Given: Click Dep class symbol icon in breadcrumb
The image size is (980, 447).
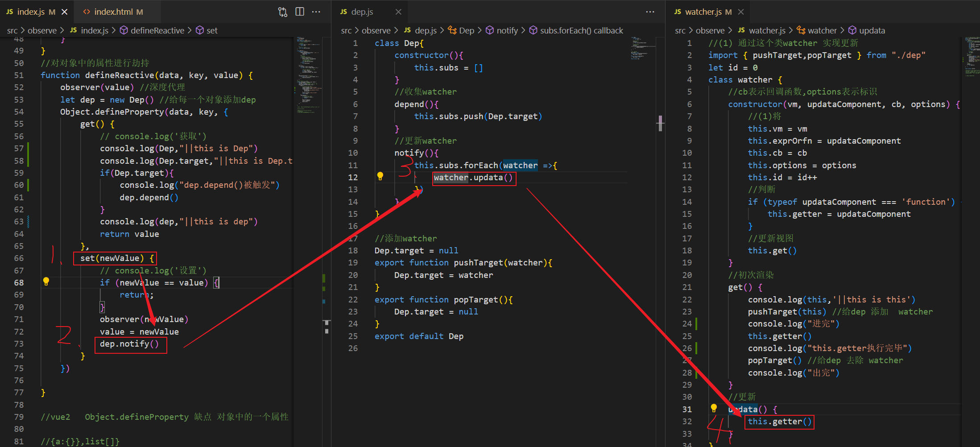Looking at the screenshot, I should 452,30.
